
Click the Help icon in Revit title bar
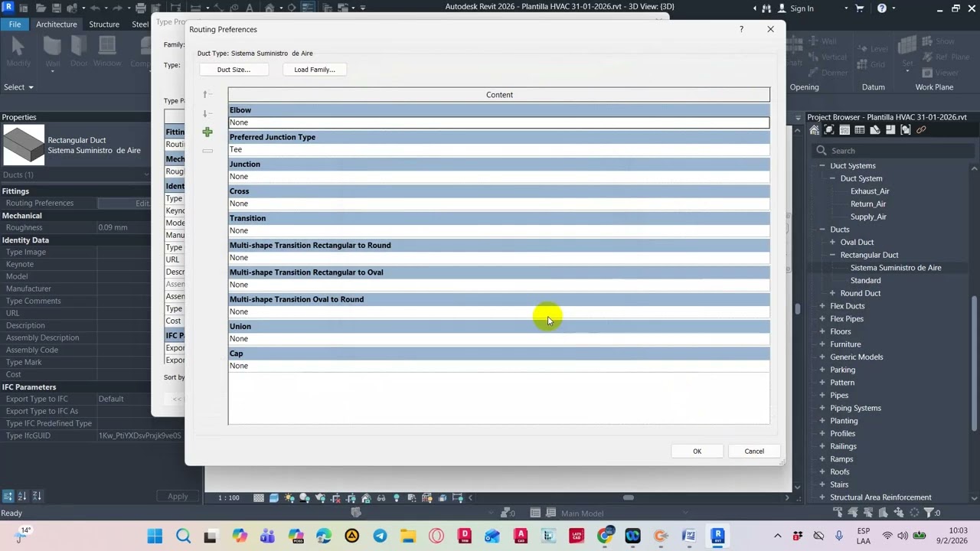click(x=882, y=8)
